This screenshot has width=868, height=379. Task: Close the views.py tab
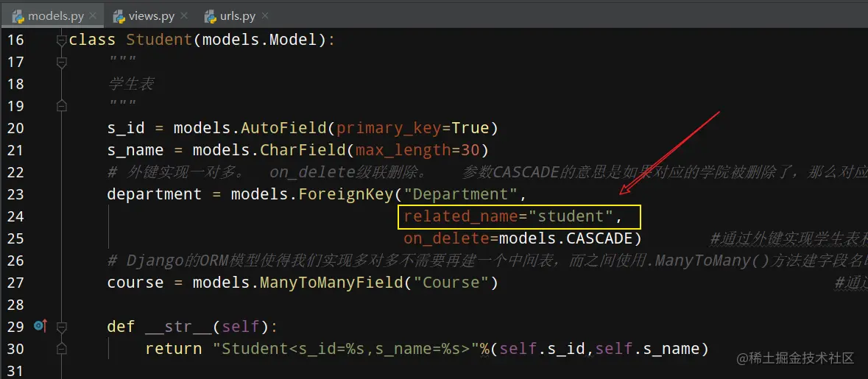(x=184, y=16)
